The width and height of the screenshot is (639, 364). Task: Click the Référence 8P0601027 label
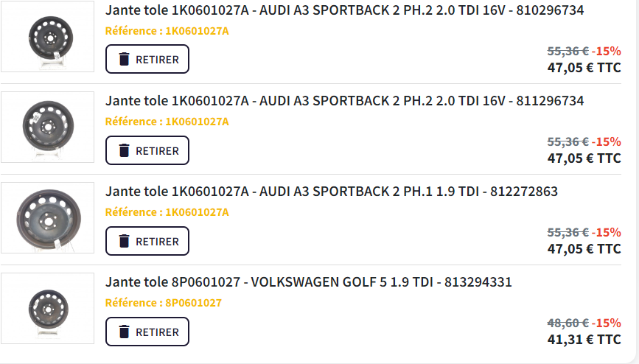coord(163,303)
